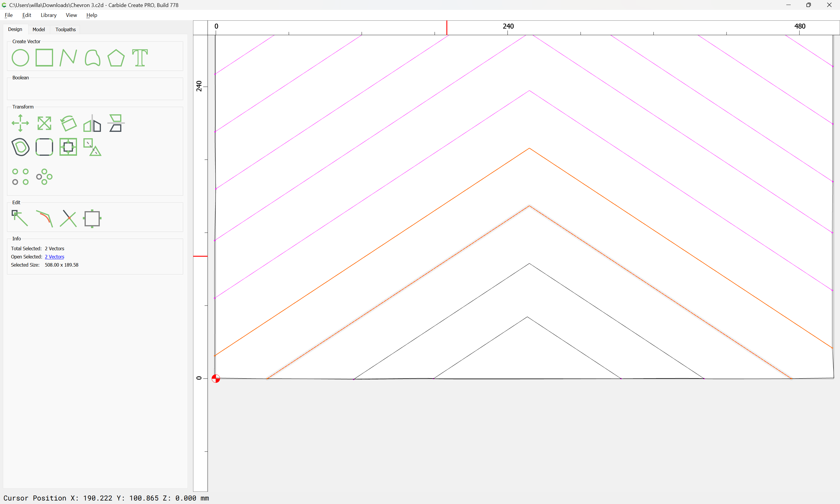The width and height of the screenshot is (840, 504).
Task: Open the Library menu
Action: (48, 15)
